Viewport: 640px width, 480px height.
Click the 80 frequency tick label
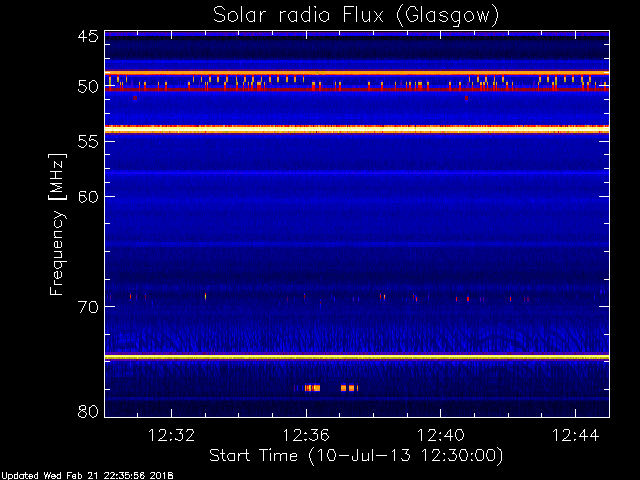(x=88, y=411)
